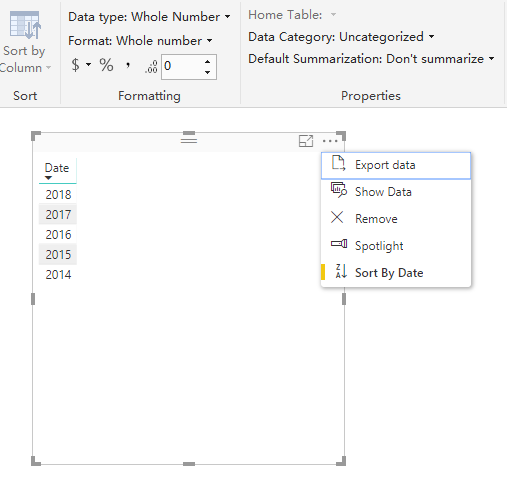The height and width of the screenshot is (488, 507).
Task: Select the 2014 table cell
Action: point(58,275)
